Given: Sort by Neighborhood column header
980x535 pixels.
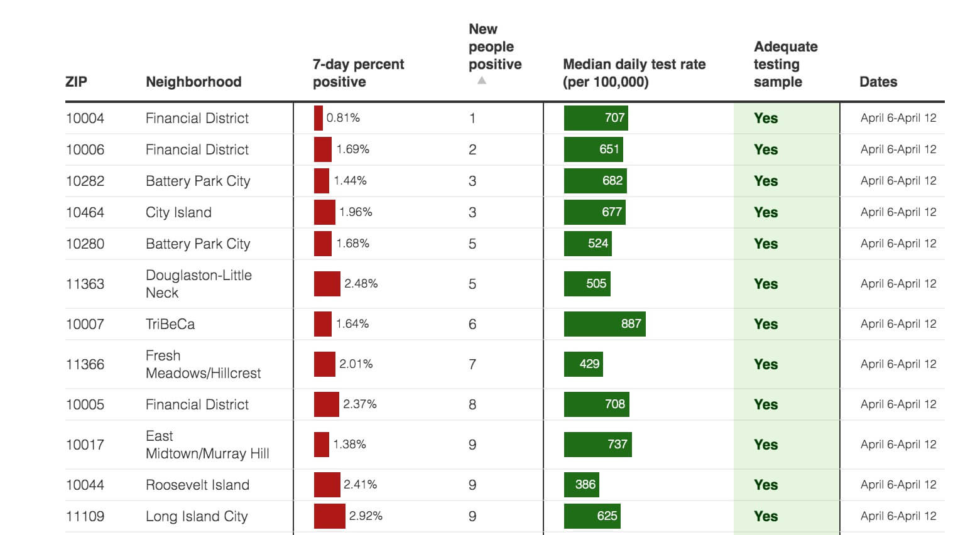Looking at the screenshot, I should click(193, 82).
